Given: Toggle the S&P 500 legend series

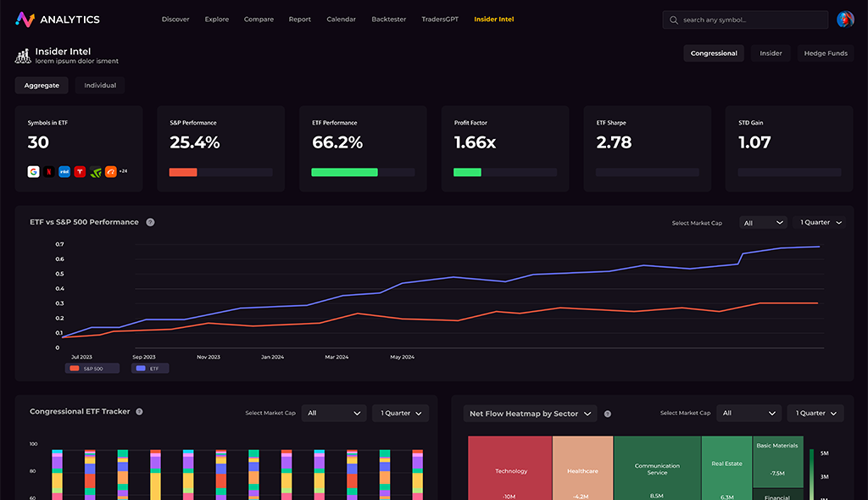Looking at the screenshot, I should point(92,368).
